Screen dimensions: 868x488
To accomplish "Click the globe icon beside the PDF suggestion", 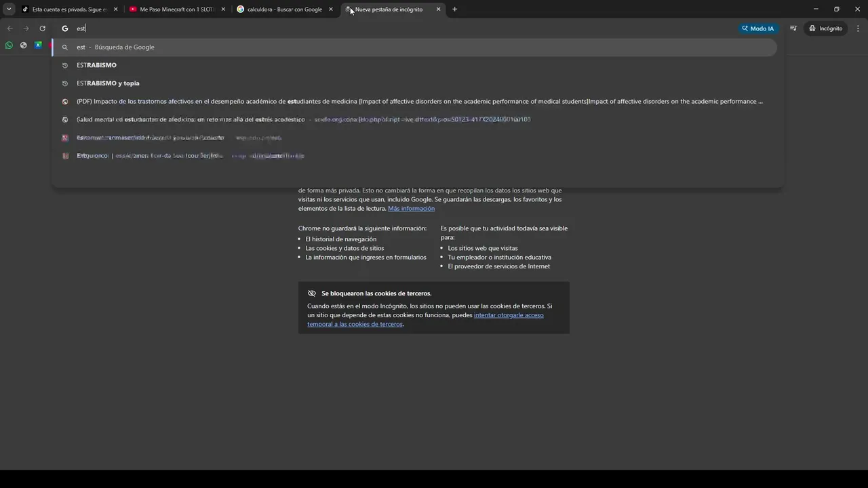I will [x=65, y=102].
